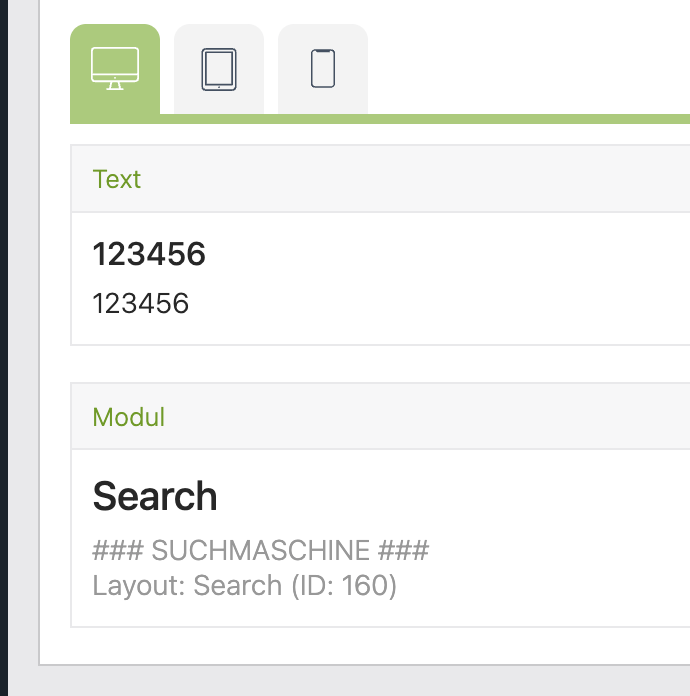
Task: Click the green "Modul" element label
Action: pos(128,416)
